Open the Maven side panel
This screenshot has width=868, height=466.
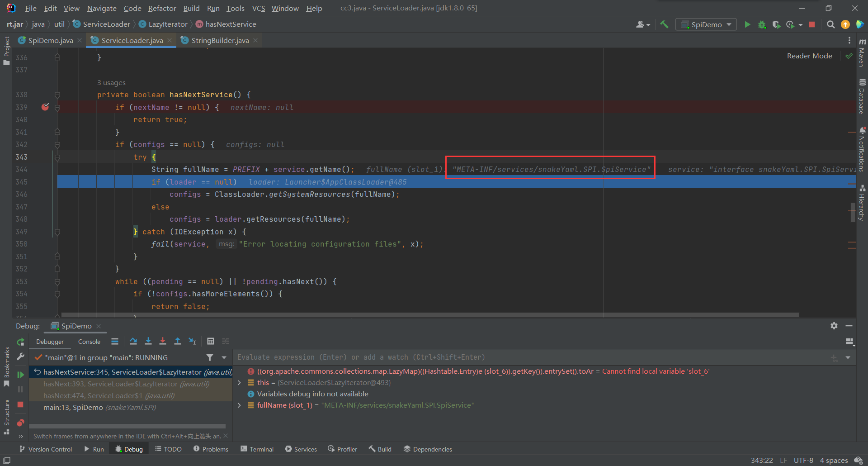click(x=862, y=52)
